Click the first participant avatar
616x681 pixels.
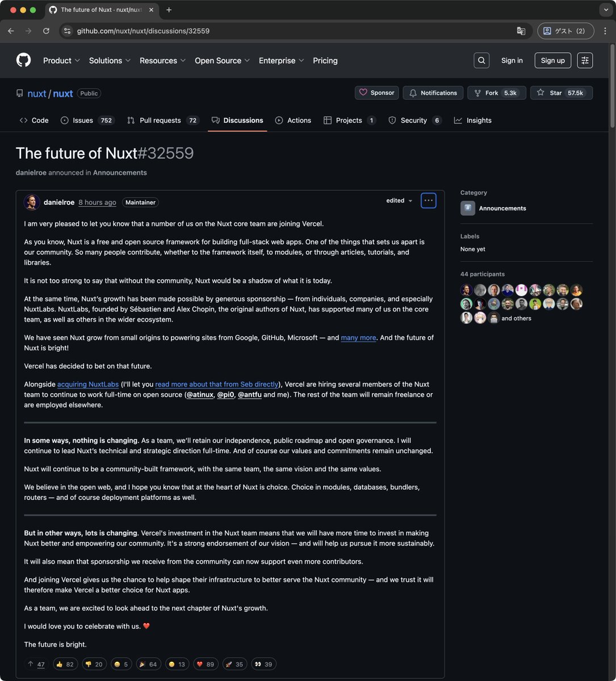467,290
